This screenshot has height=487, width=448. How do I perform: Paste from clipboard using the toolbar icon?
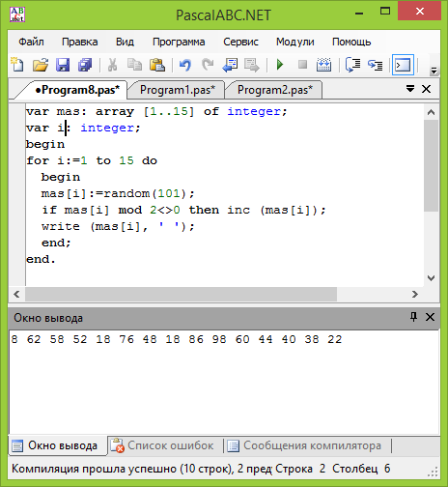click(157, 65)
